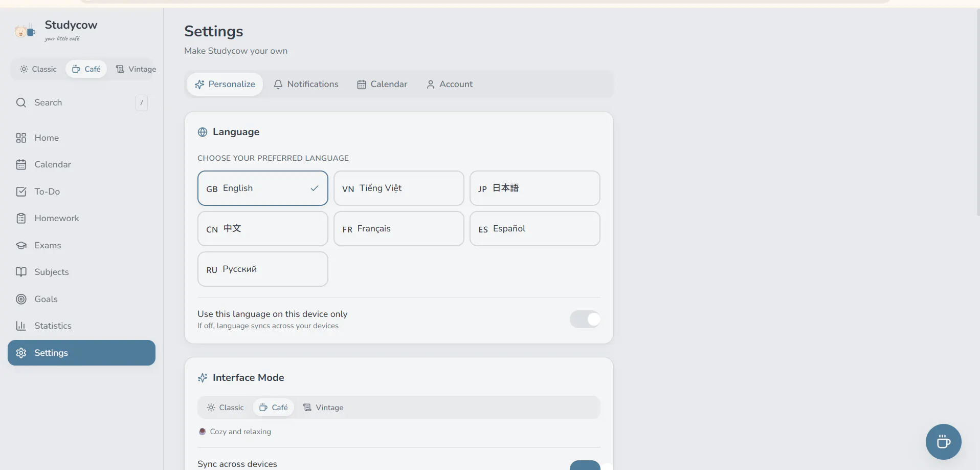
Task: Pick the Chinese (CN) language option
Action: tap(263, 228)
